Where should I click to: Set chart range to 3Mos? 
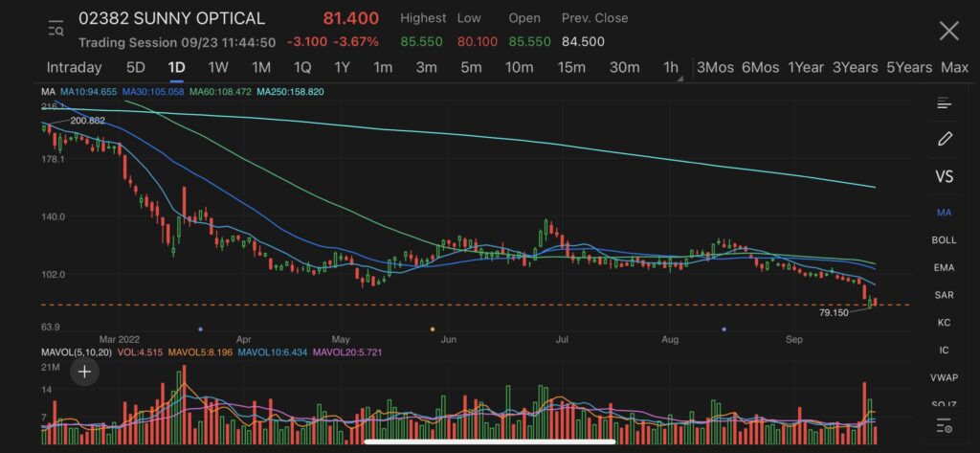715,67
